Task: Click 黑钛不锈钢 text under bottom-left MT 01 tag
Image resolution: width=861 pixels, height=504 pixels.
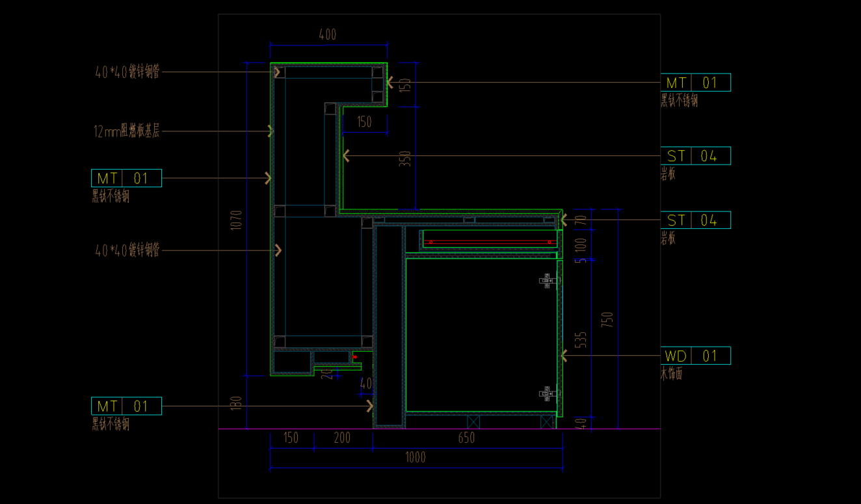Action: [x=111, y=425]
